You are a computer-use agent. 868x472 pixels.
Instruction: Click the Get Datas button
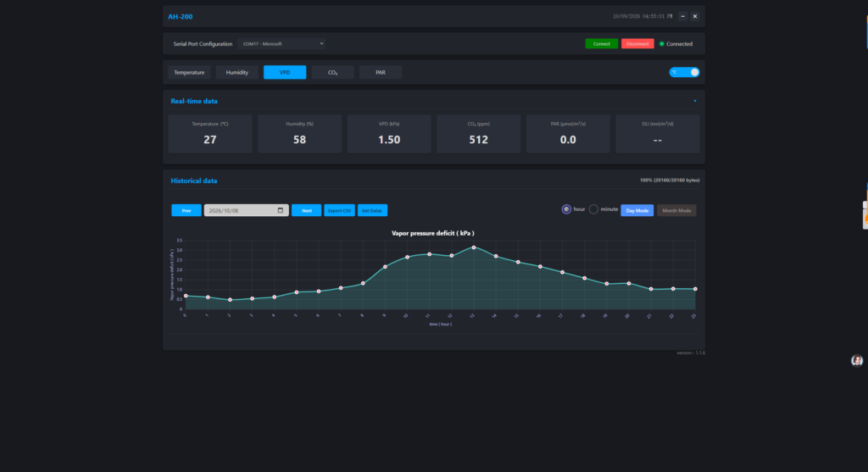[373, 210]
